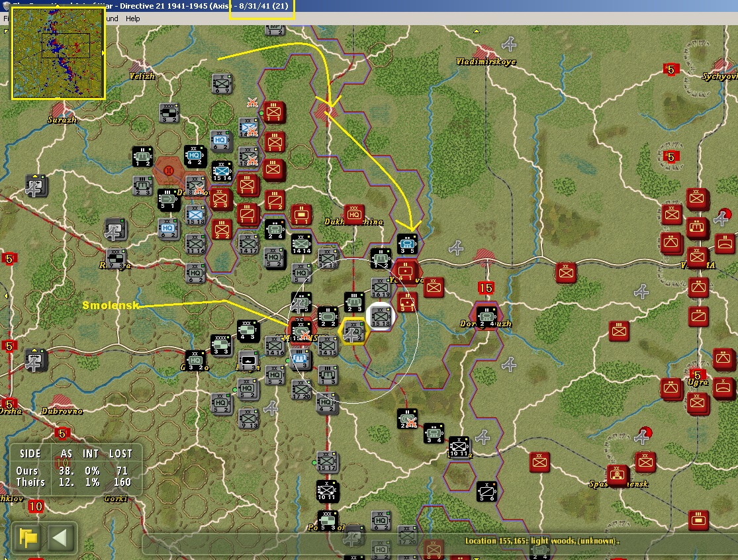Select the gray blue-infantry division 15-18
The height and width of the screenshot is (560, 738).
click(195, 215)
